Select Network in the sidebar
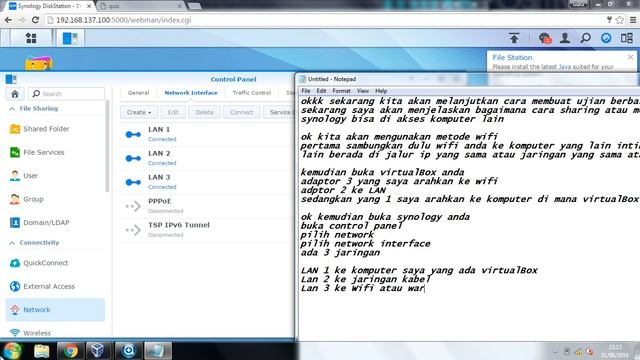Screen dimensions: 640x360 click(x=55, y=310)
